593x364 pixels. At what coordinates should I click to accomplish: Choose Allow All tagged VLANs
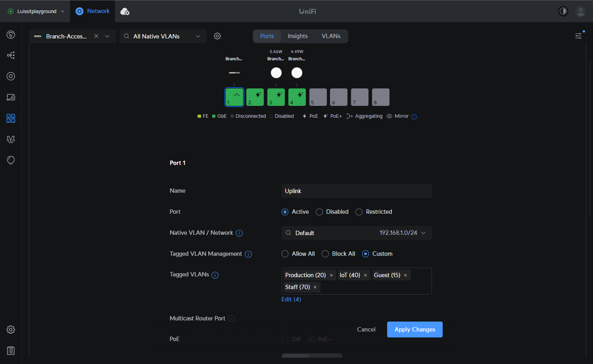click(x=285, y=254)
